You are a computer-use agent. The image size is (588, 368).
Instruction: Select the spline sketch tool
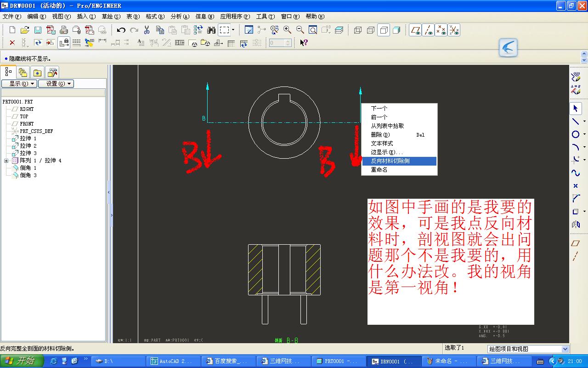pos(576,173)
